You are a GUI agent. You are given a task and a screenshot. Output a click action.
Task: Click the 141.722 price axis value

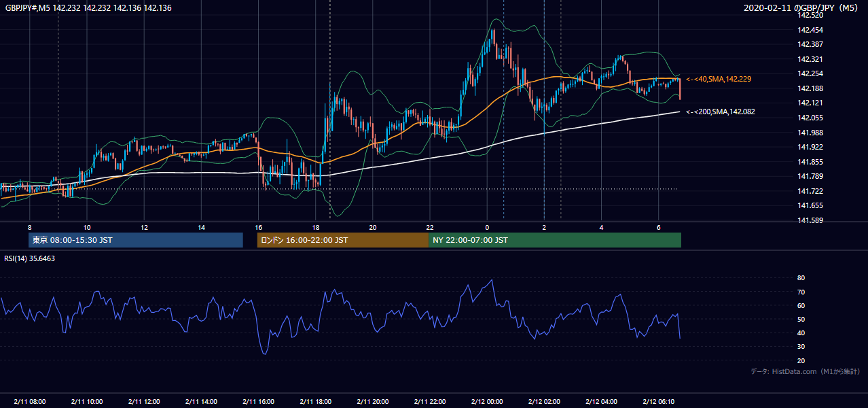811,191
